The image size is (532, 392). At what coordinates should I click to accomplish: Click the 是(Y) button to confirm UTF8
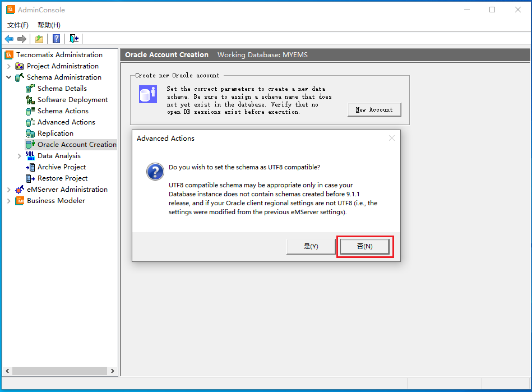311,247
